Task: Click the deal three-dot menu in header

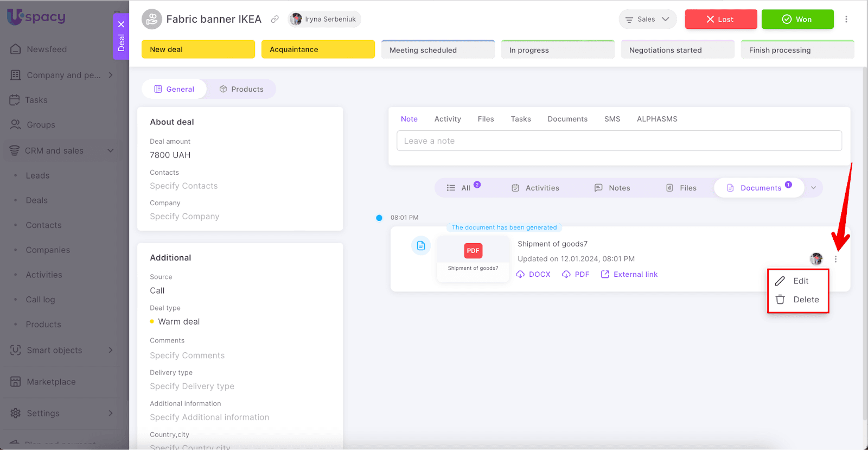Action: (846, 20)
